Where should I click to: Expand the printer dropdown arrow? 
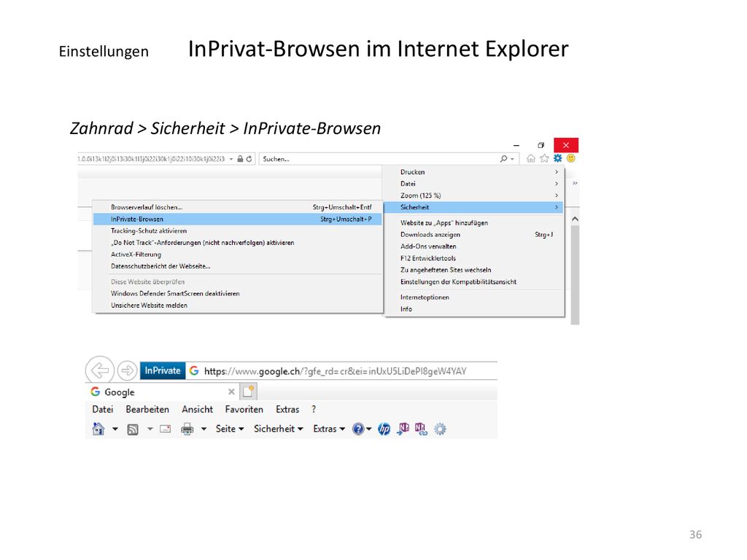(204, 429)
